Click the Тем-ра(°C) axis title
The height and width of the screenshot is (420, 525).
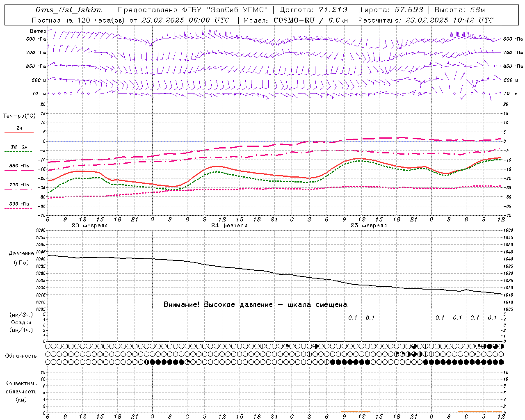pos(19,116)
